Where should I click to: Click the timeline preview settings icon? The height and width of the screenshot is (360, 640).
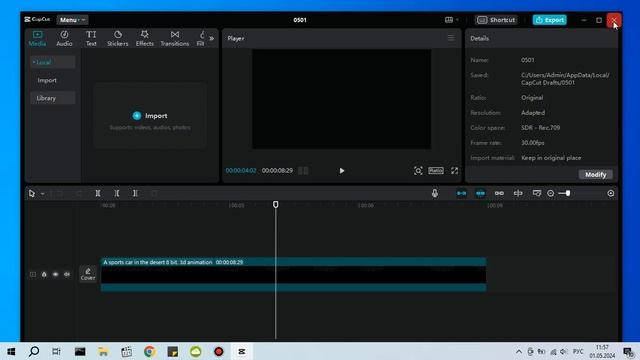(537, 193)
